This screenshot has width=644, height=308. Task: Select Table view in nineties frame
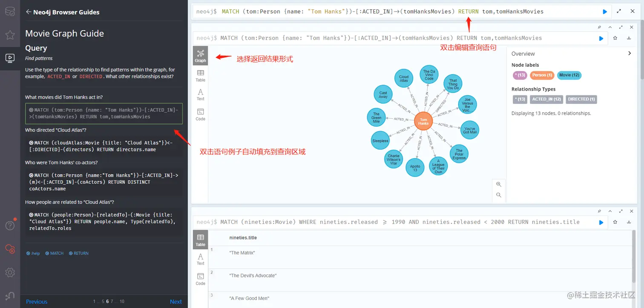click(x=200, y=240)
